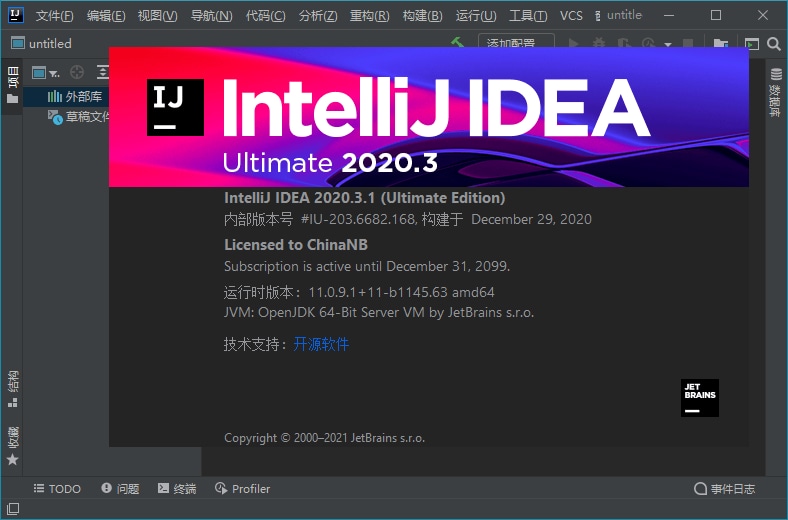788x520 pixels.
Task: Open project view type dropdown
Action: tap(45, 73)
